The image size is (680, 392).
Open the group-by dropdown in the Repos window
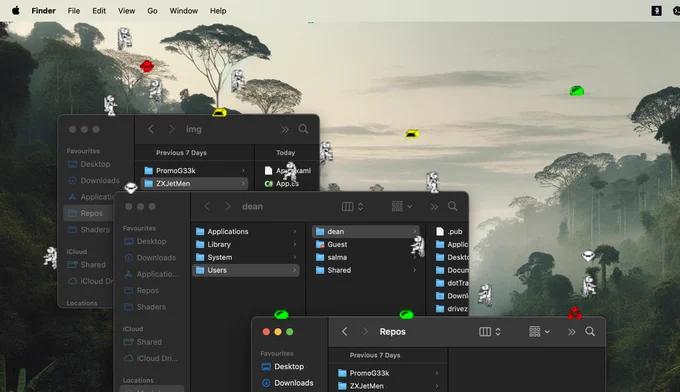pos(539,331)
